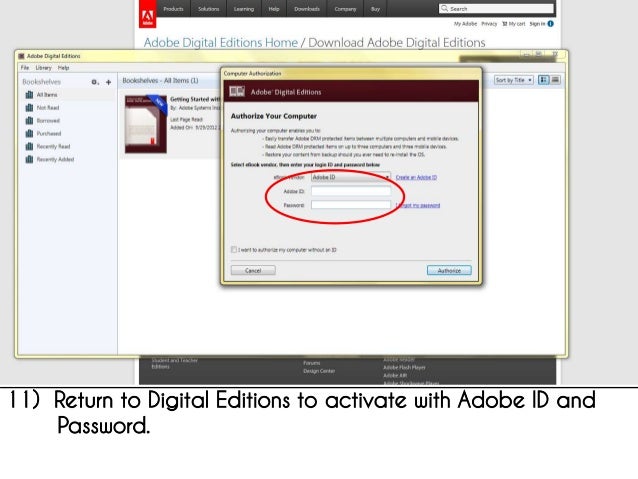Click the My cart icon on the website

(505, 24)
